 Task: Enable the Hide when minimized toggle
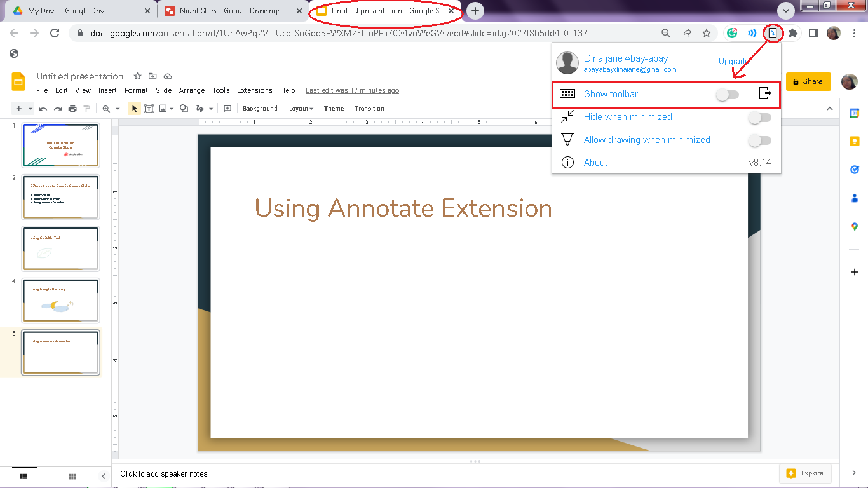coord(760,117)
